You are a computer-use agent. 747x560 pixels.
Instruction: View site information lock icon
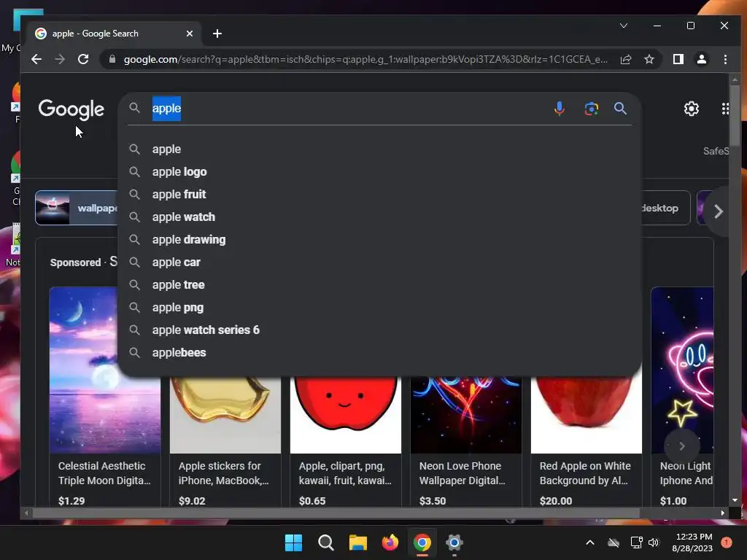click(x=112, y=59)
